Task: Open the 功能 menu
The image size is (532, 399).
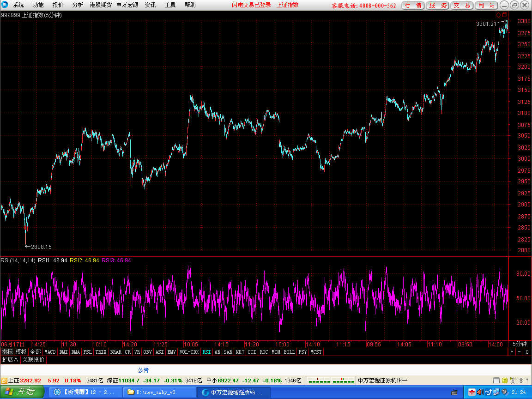Action: click(x=38, y=5)
